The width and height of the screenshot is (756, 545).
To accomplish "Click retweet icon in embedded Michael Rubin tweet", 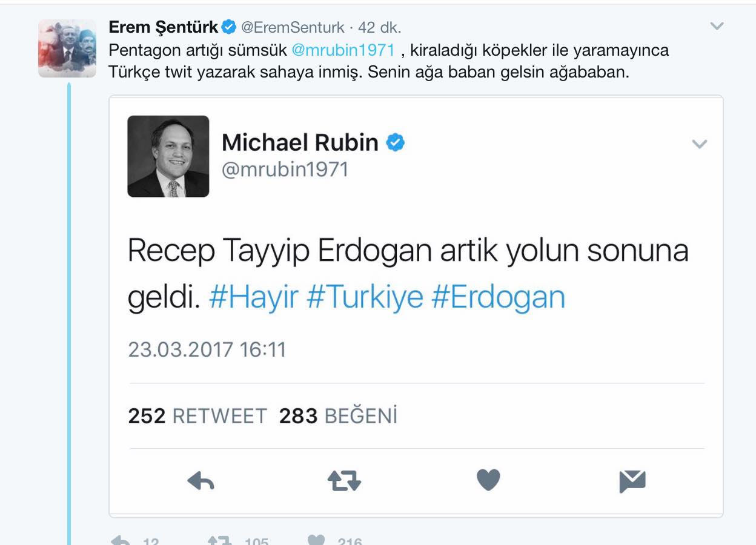I will tap(344, 481).
